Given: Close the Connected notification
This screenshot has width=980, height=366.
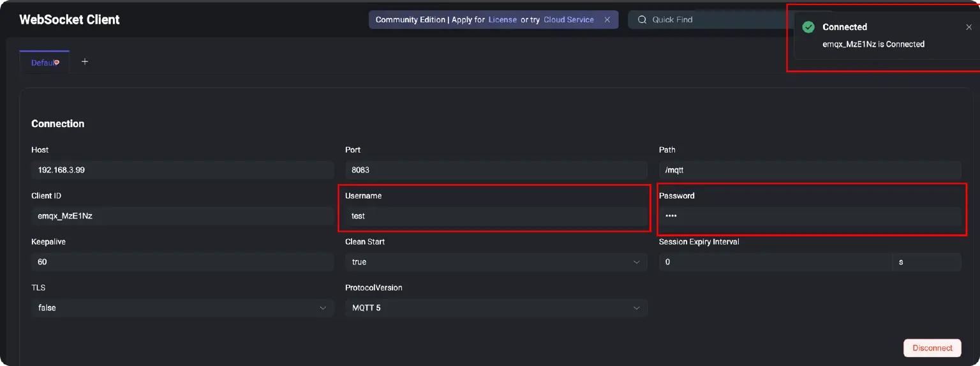Looking at the screenshot, I should [x=969, y=27].
